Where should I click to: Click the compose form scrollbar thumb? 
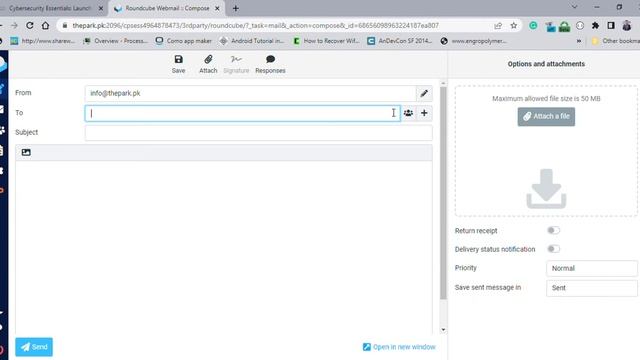443,193
